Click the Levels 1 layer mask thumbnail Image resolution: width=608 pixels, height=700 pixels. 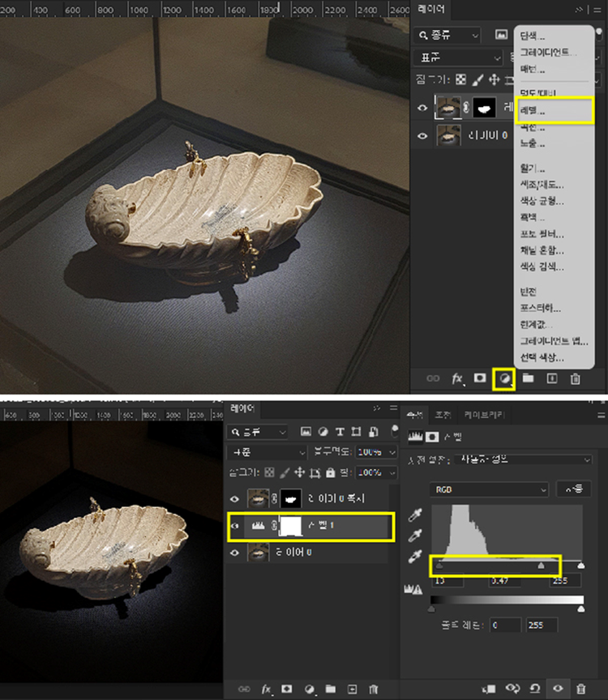click(x=290, y=527)
